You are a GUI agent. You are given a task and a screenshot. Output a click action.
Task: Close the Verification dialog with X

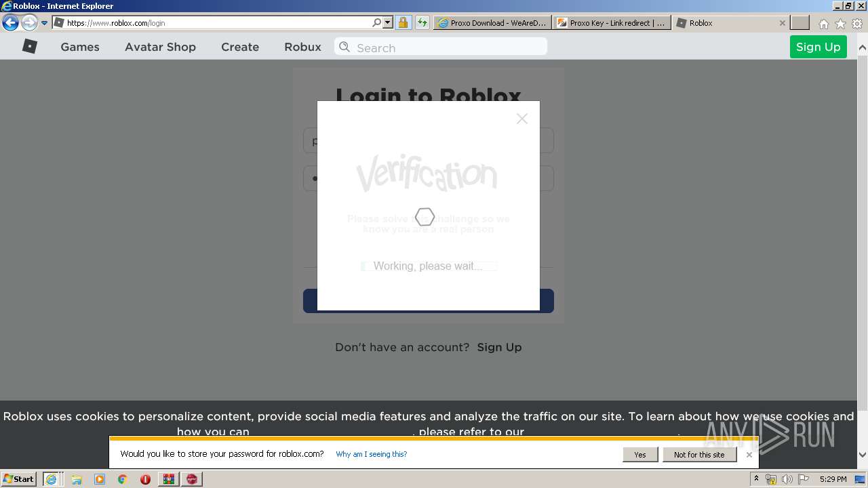pyautogui.click(x=521, y=119)
